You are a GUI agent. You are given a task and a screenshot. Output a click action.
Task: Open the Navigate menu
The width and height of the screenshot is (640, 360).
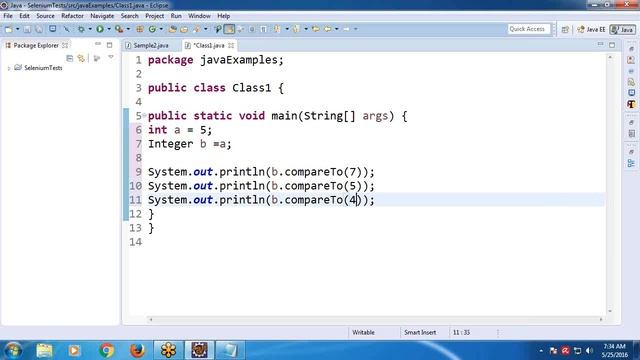[x=102, y=16]
